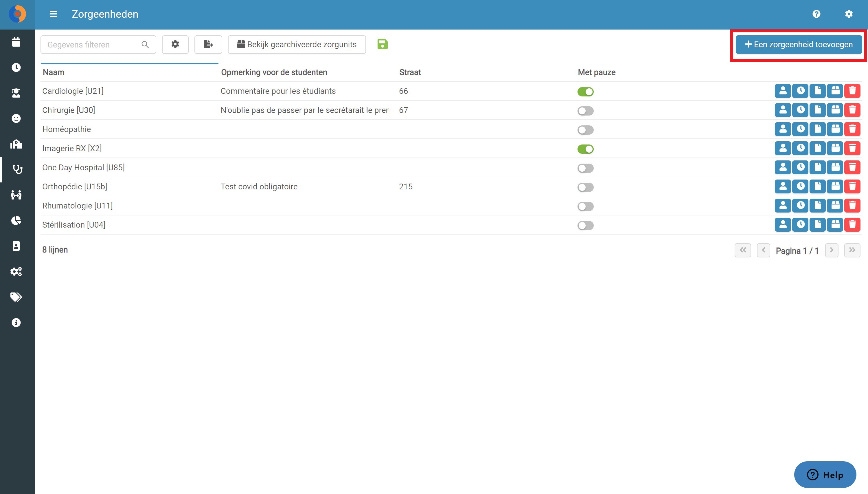Click the person icon for Cardiologie [U21]

point(783,91)
